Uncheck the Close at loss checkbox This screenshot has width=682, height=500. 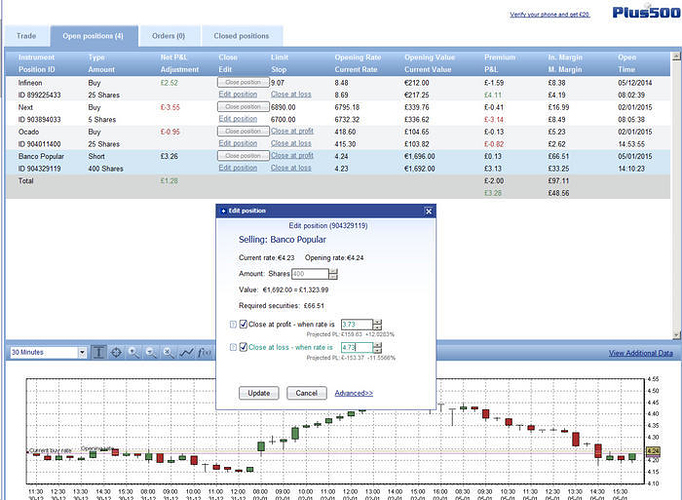244,347
